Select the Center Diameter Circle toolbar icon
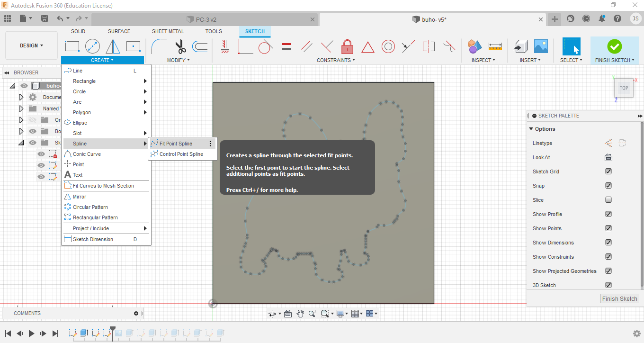This screenshot has width=644, height=343. (93, 46)
